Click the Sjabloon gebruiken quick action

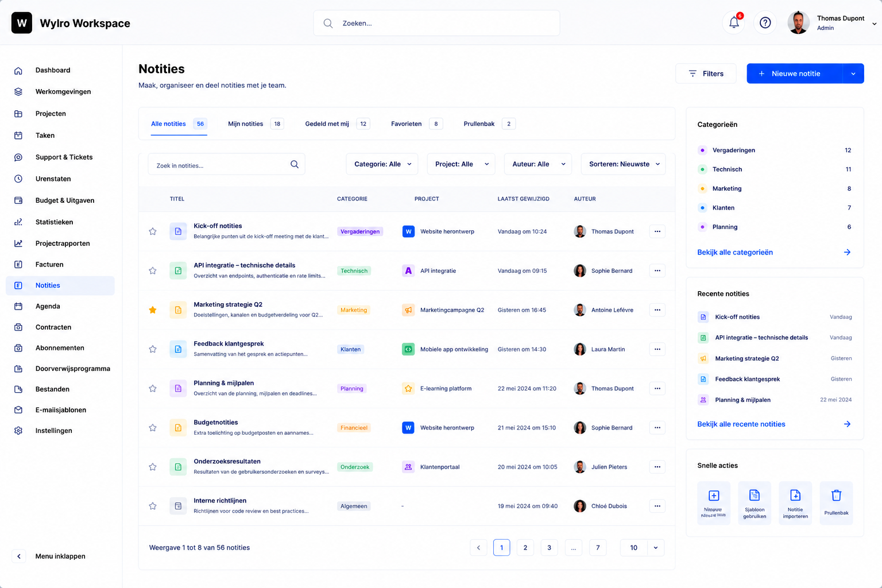(755, 503)
